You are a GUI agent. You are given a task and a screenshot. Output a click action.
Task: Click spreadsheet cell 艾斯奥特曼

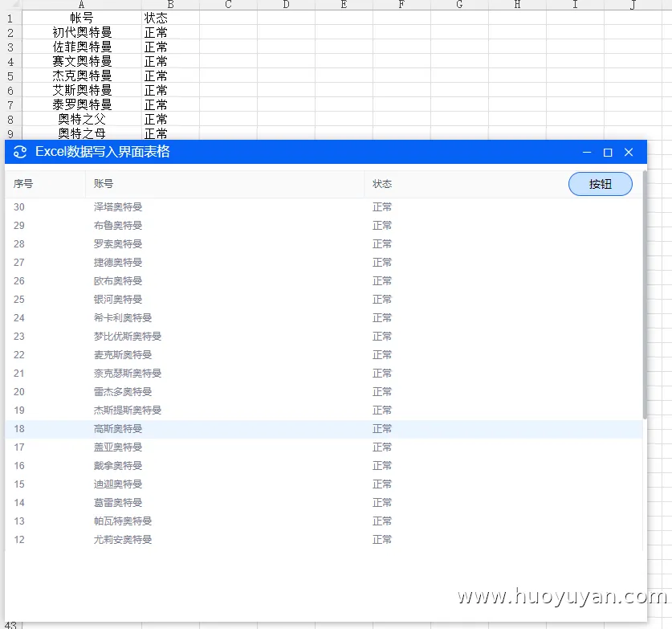[82, 90]
